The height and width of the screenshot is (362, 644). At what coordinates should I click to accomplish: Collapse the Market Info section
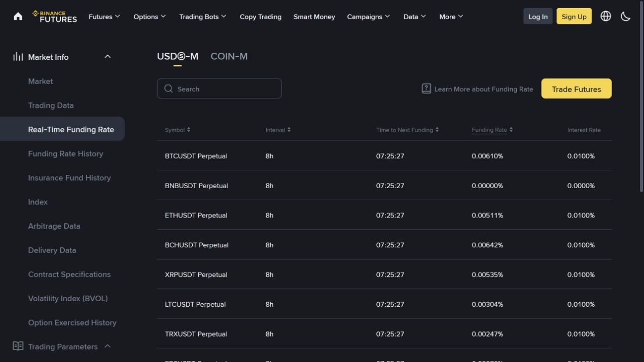pyautogui.click(x=108, y=57)
